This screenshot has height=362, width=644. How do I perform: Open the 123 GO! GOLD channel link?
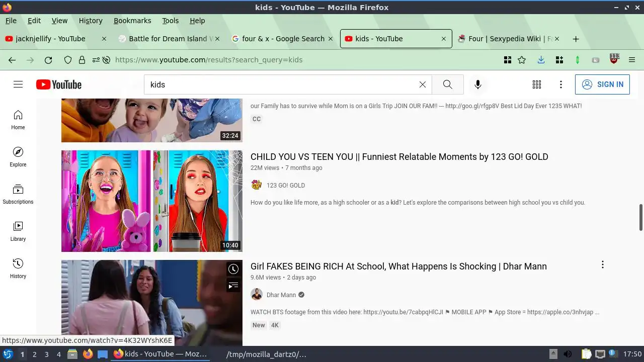286,186
